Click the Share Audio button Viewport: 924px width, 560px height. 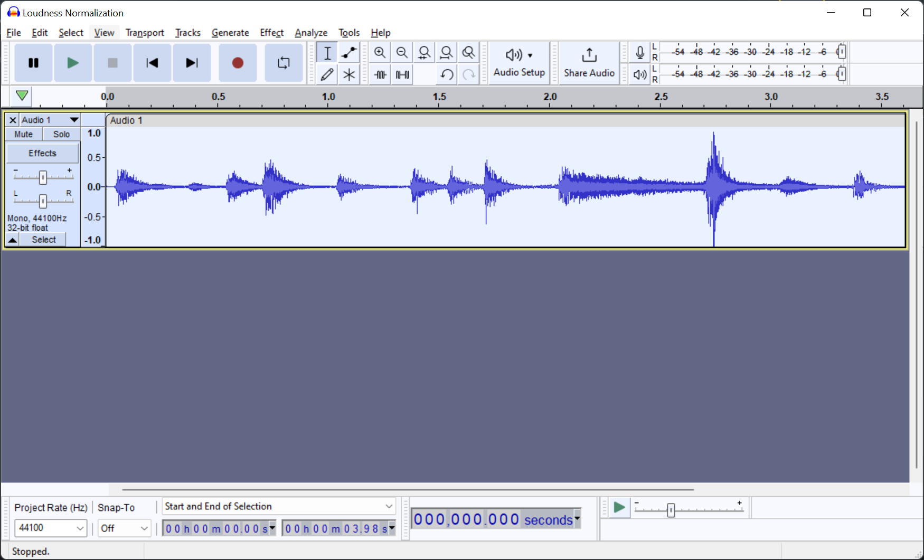coord(589,63)
